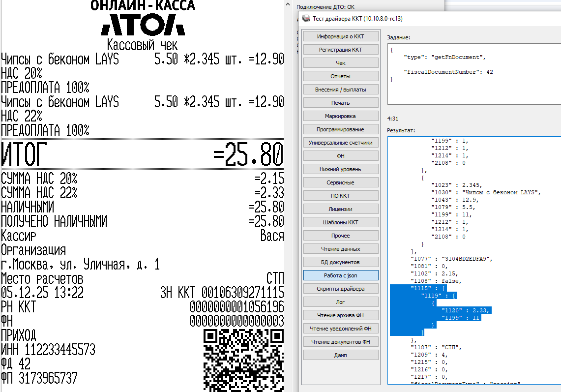The width and height of the screenshot is (561, 392).
Task: Switch to the Регистрация ККТ section
Action: point(341,50)
